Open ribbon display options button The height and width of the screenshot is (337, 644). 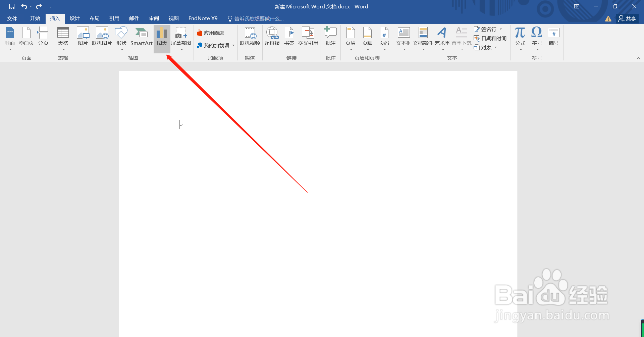(x=577, y=6)
